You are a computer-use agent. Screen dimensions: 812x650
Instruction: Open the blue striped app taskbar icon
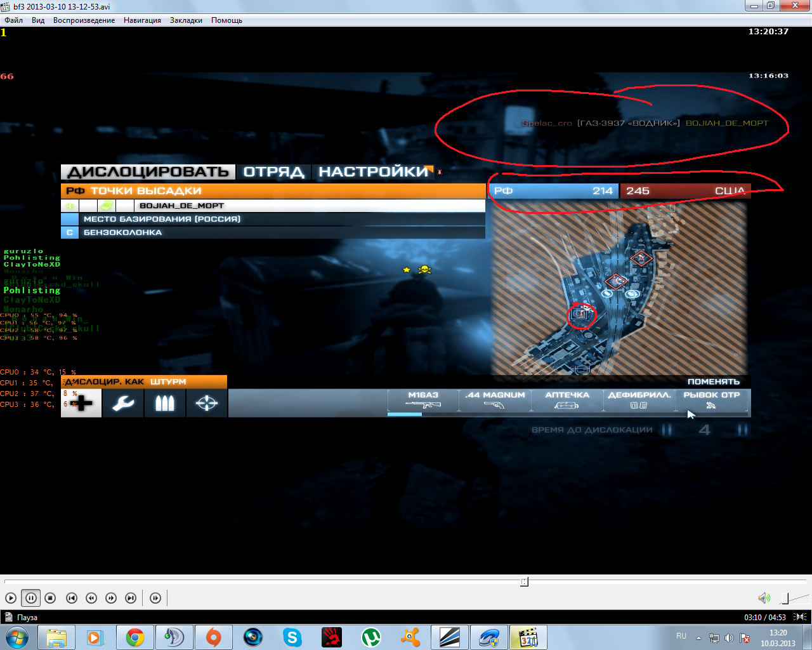click(450, 637)
